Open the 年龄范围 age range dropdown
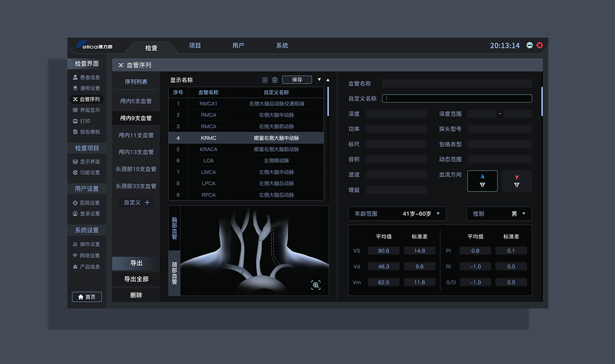Image resolution: width=615 pixels, height=364 pixels. [x=397, y=214]
